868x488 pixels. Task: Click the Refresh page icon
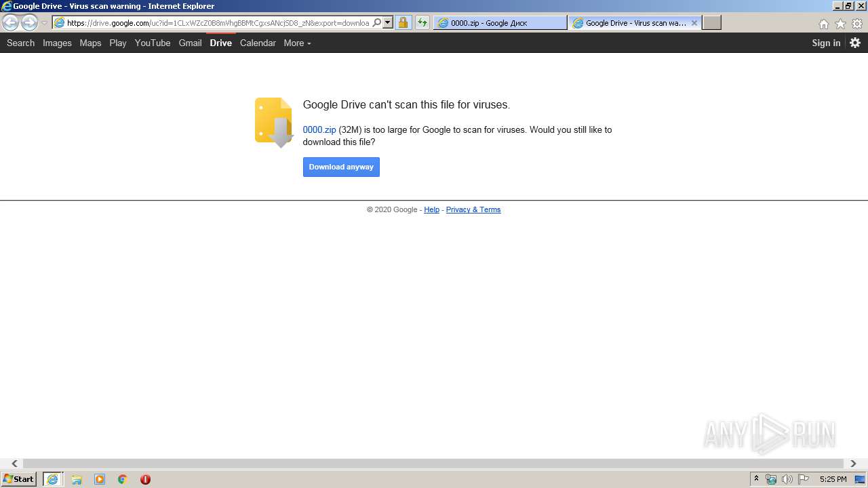[x=422, y=22]
